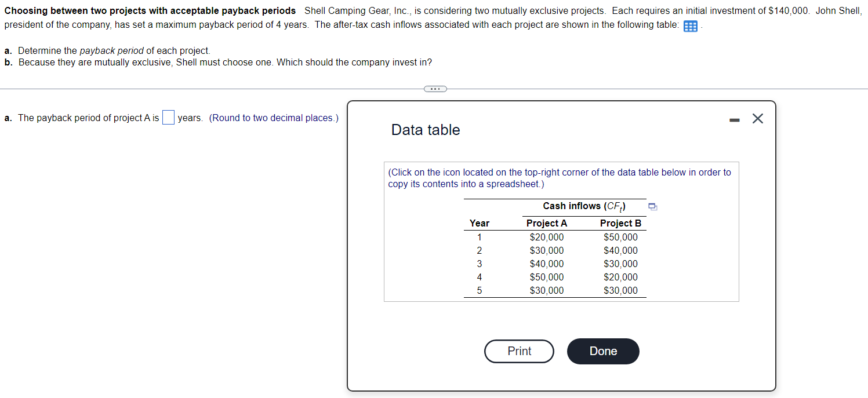Focus the project A payback period box

(168, 118)
